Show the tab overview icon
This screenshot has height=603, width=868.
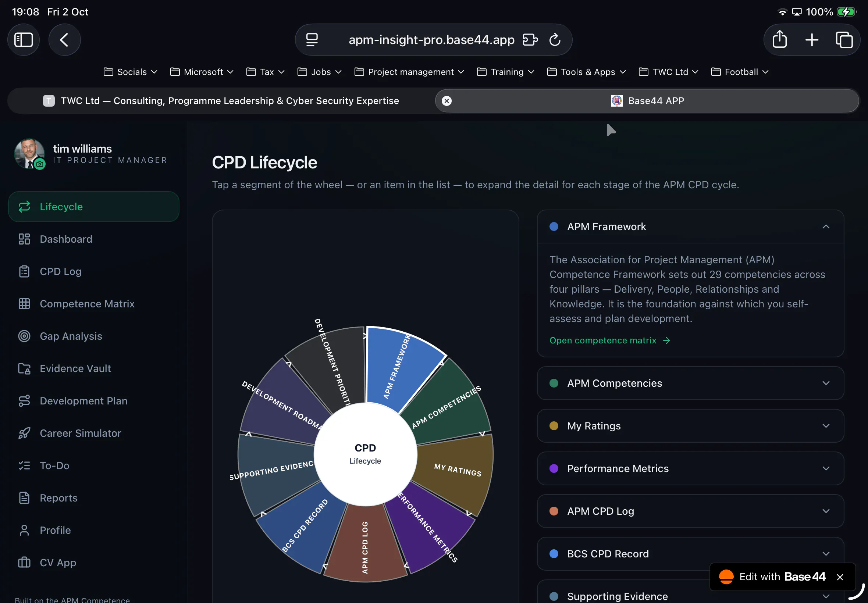[844, 40]
